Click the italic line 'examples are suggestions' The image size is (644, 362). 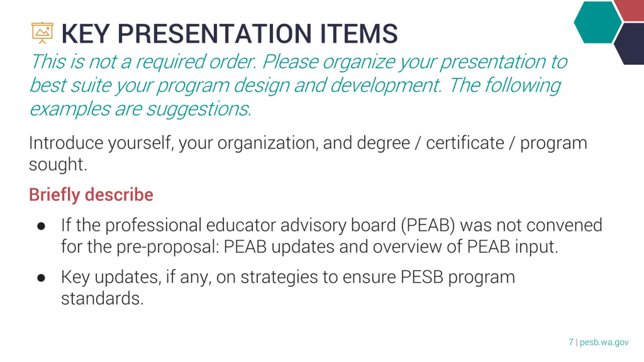[x=140, y=109]
